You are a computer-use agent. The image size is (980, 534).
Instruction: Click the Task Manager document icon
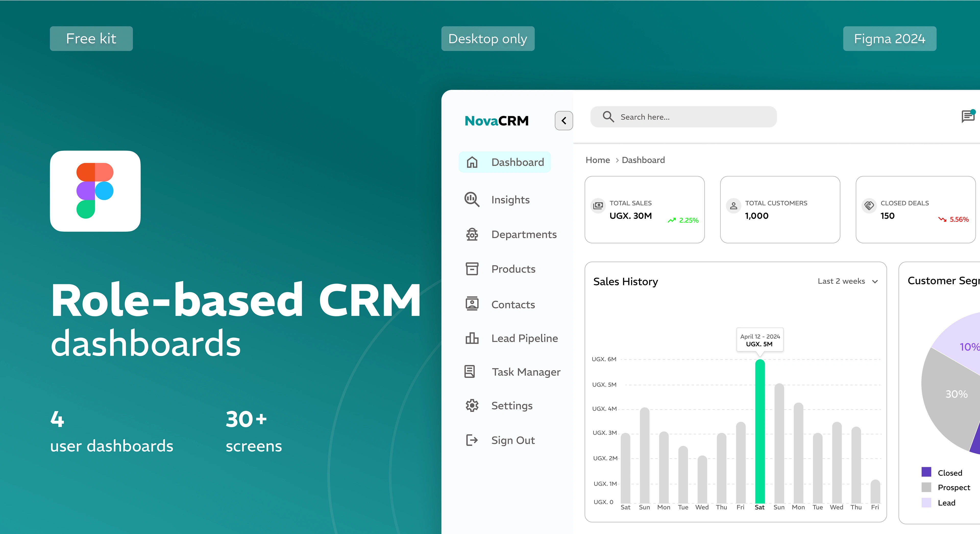[470, 372]
